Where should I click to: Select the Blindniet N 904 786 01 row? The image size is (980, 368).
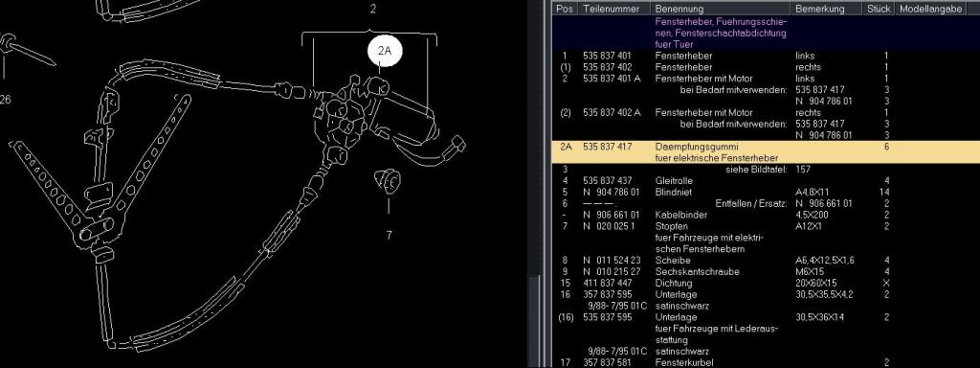(766, 192)
